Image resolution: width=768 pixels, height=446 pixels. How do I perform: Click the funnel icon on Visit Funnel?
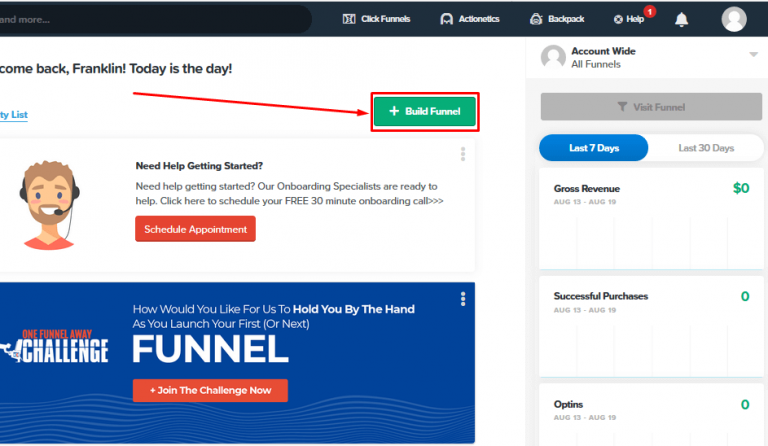(x=622, y=107)
